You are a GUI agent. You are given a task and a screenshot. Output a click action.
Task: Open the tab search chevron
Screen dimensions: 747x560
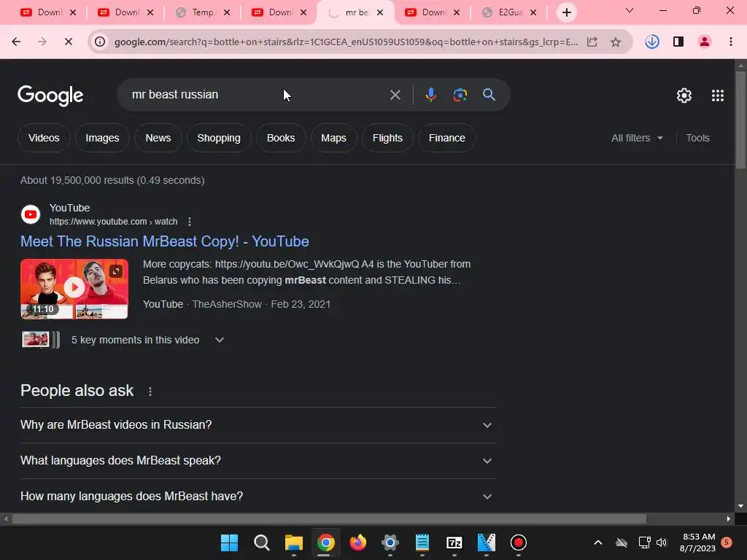coord(630,10)
